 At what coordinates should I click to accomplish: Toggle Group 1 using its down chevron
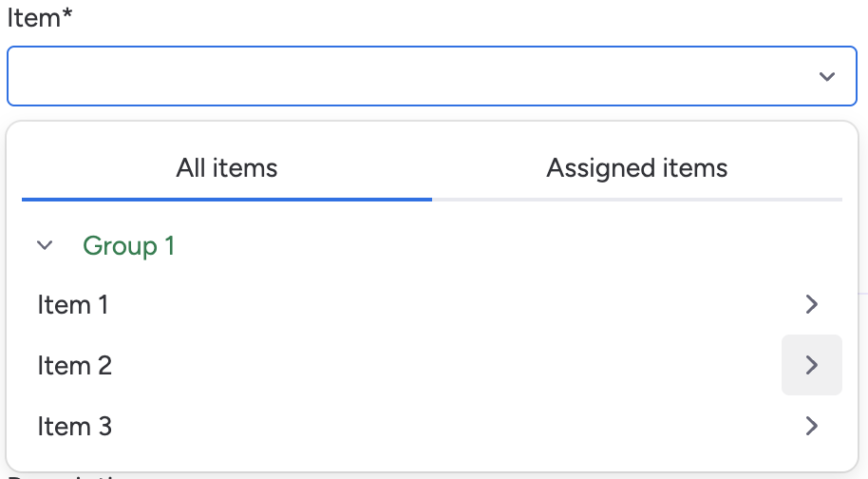coord(44,246)
